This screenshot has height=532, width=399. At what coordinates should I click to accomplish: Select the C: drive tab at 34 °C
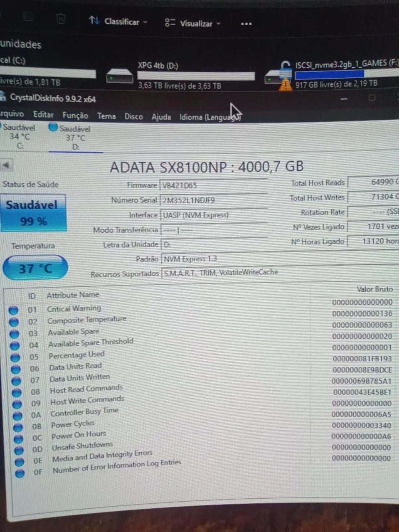pyautogui.click(x=18, y=136)
